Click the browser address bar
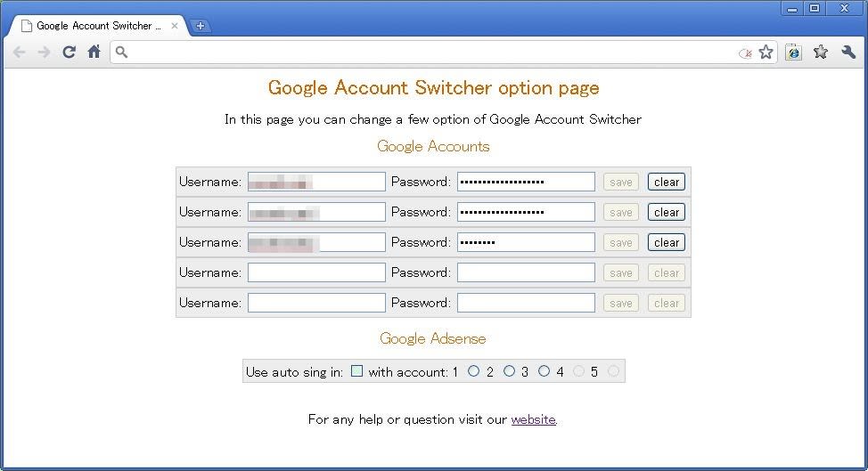Screen dimensions: 868x471 [428, 53]
